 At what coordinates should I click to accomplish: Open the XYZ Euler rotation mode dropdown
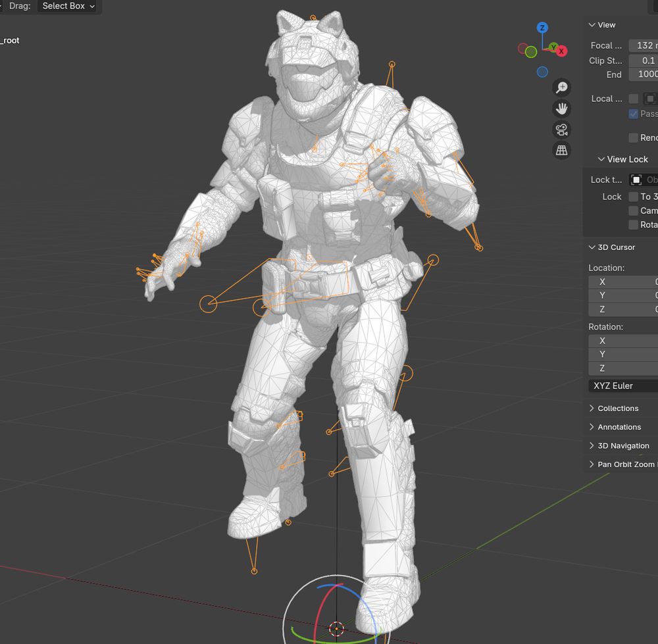point(623,385)
